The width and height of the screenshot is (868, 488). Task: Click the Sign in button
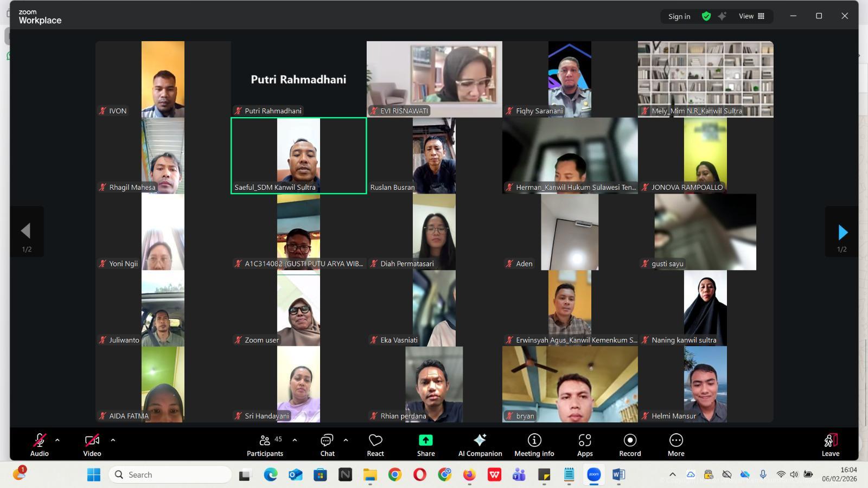679,16
